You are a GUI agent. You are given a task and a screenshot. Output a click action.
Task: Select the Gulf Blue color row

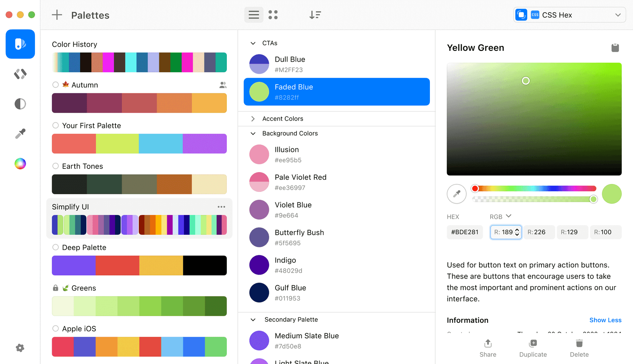(337, 293)
